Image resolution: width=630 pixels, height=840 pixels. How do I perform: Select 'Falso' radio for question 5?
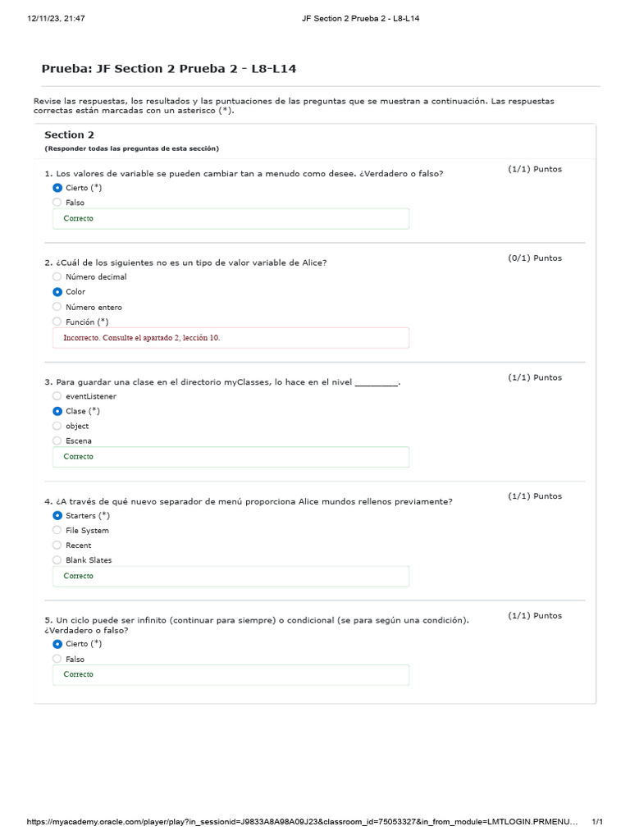(57, 659)
